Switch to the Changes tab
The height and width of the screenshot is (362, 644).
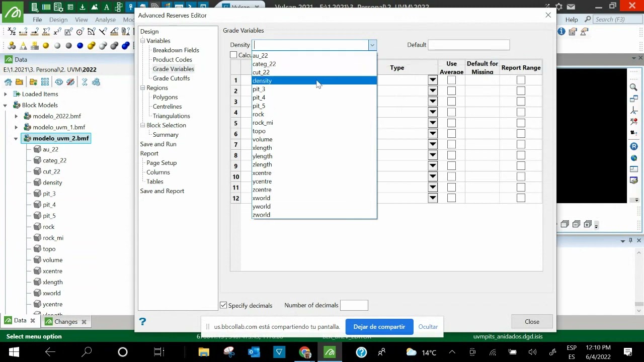coord(66,321)
